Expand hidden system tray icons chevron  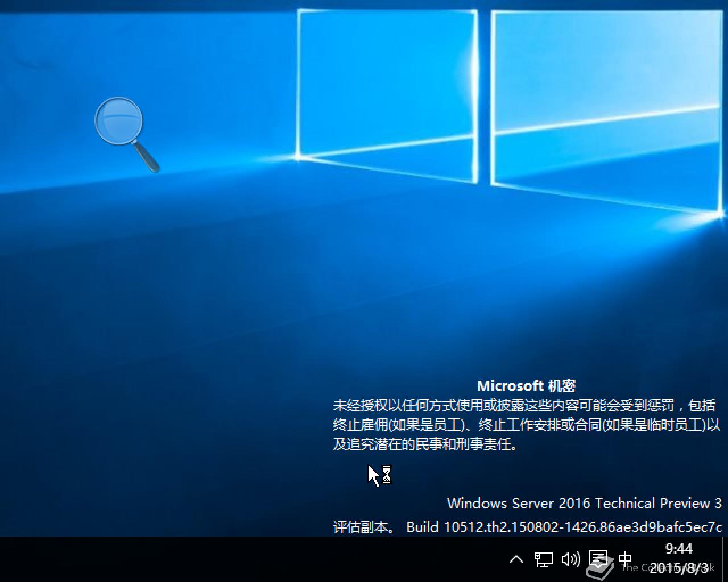pos(516,559)
